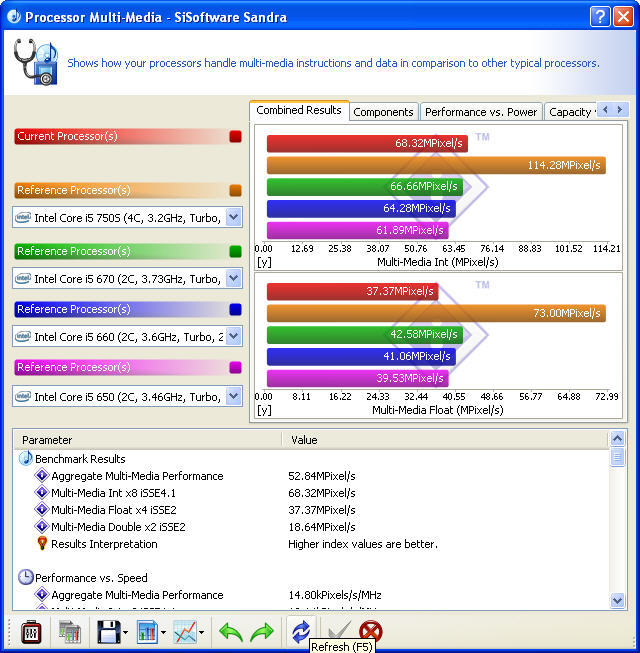Screen dimensions: 640x653
Task: Click the green 42.58MPixel/s float bar
Action: 365,334
